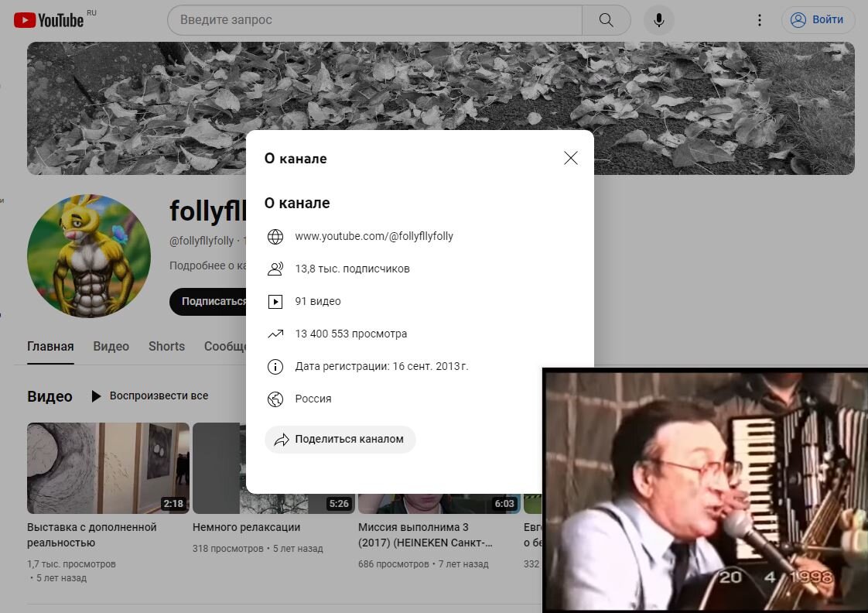Open Подробнее о канале description link
This screenshot has width=868, height=613.
coord(207,265)
